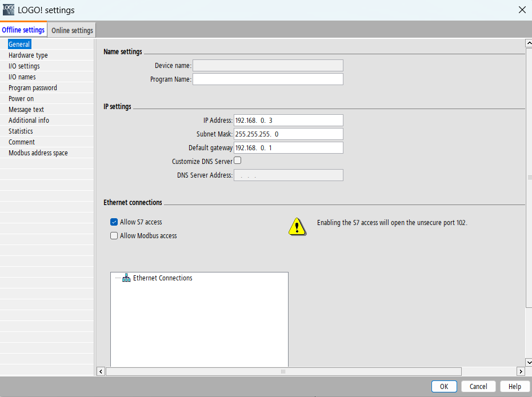Click the LOGO! application icon in title bar
The height and width of the screenshot is (397, 532).
(x=9, y=10)
